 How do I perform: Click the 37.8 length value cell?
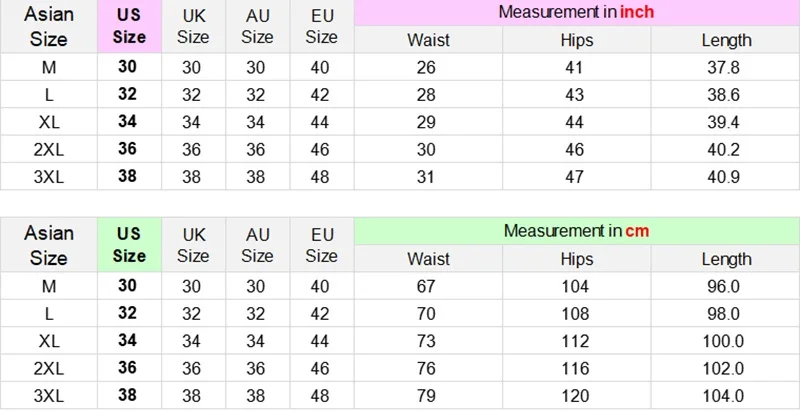pyautogui.click(x=726, y=67)
